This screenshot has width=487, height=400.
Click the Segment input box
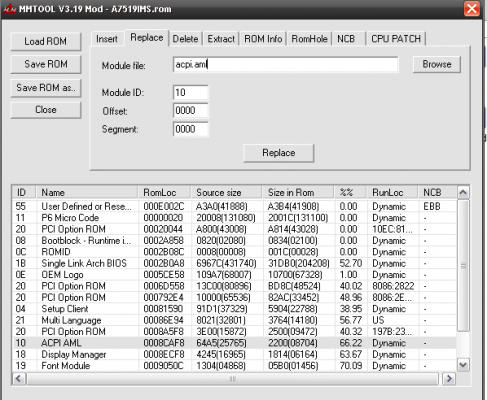click(x=191, y=129)
